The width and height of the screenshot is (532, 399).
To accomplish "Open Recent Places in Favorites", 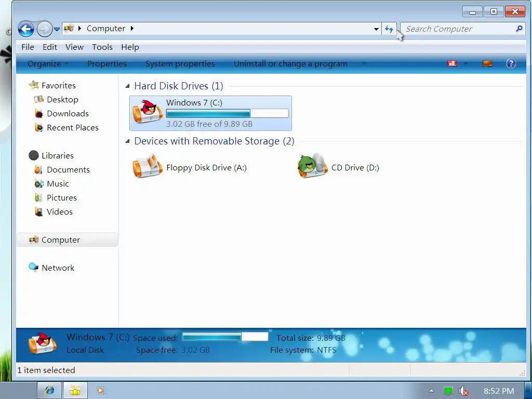I will pyautogui.click(x=73, y=128).
